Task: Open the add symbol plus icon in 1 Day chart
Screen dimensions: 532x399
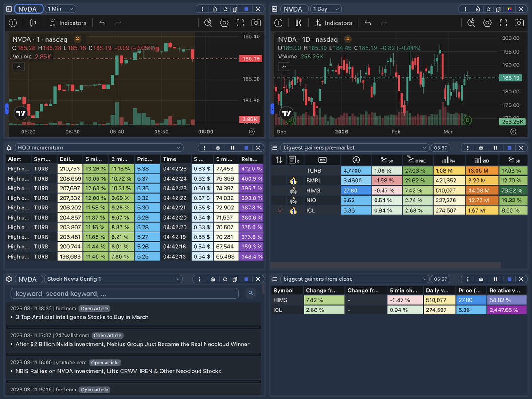Action: pos(278,23)
